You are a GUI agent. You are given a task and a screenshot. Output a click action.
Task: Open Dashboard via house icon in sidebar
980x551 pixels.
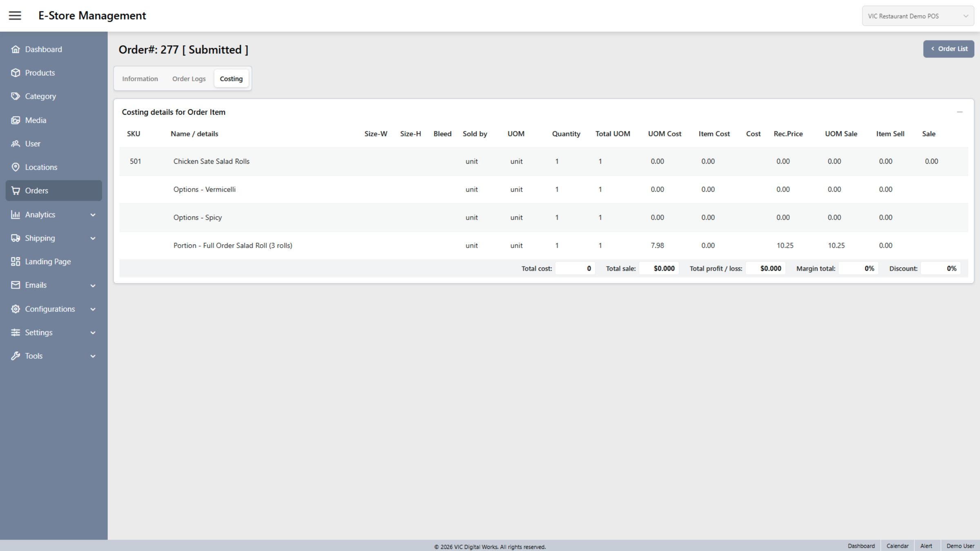(16, 49)
